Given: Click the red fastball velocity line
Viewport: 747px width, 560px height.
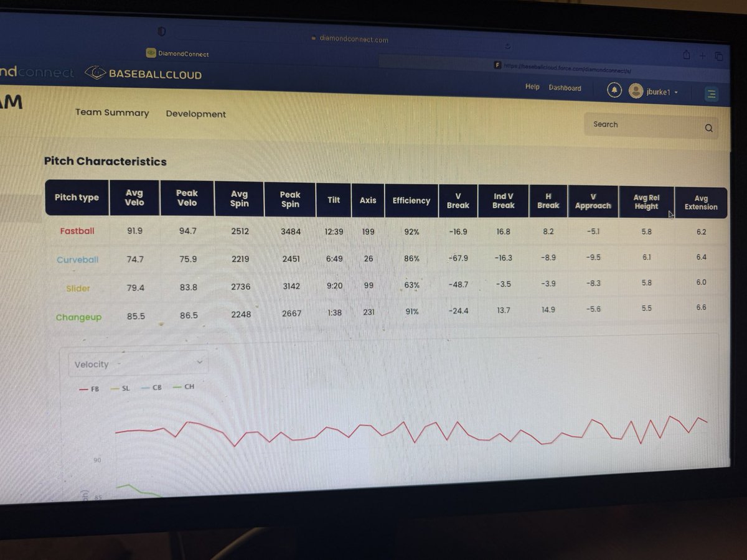Looking at the screenshot, I should tap(411, 431).
